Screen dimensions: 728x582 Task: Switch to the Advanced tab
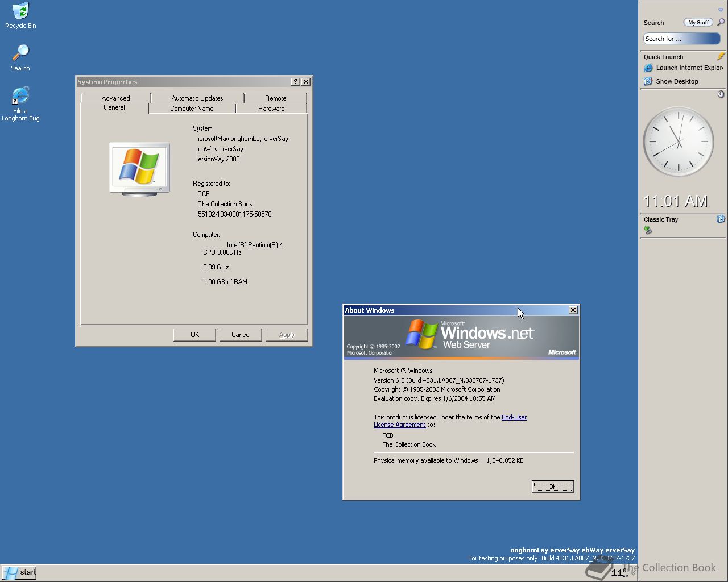pos(115,98)
